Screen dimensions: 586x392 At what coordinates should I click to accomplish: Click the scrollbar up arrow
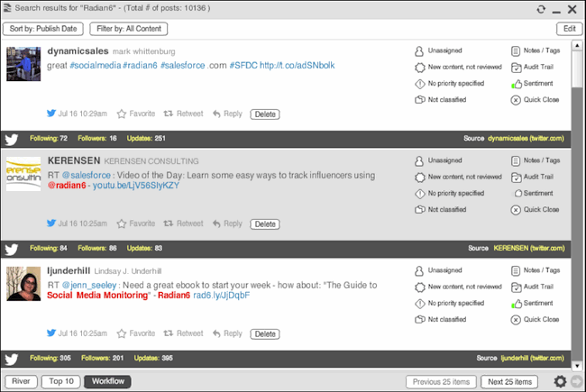[x=577, y=46]
